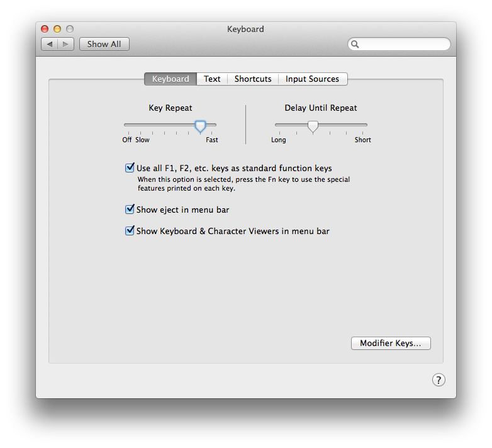Click the 'Key Repeat' heading
Viewport: 492px width, 448px height.
pyautogui.click(x=171, y=108)
